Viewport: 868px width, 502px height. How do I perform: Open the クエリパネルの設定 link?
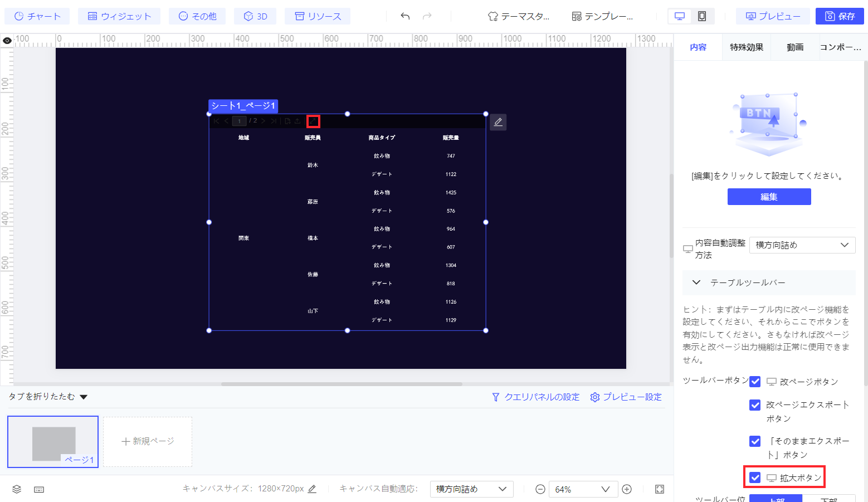535,397
